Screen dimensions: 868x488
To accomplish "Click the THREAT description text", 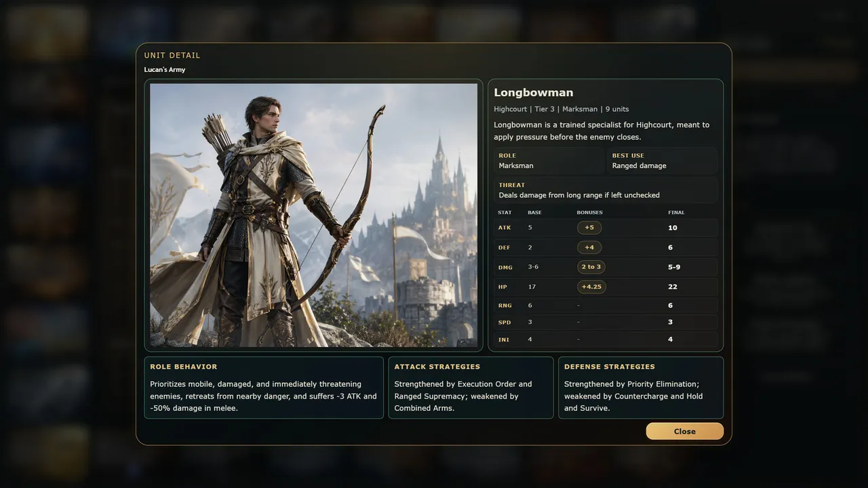I will tap(579, 195).
